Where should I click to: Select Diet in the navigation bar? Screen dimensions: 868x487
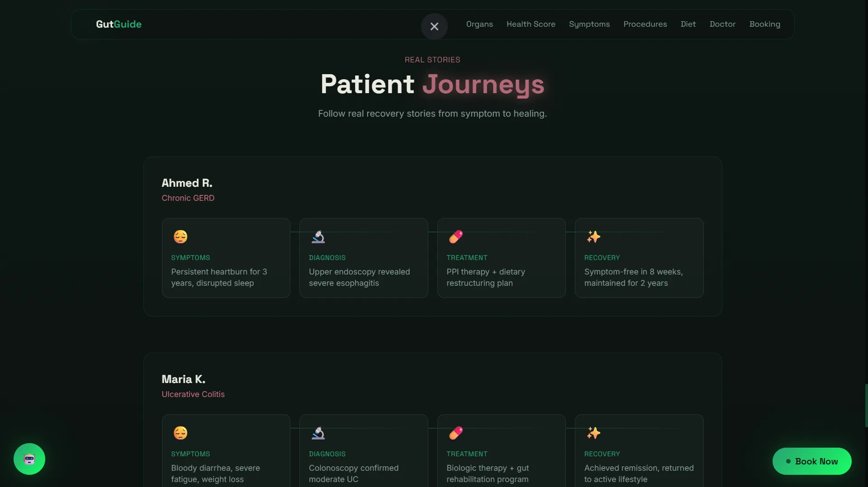(688, 24)
